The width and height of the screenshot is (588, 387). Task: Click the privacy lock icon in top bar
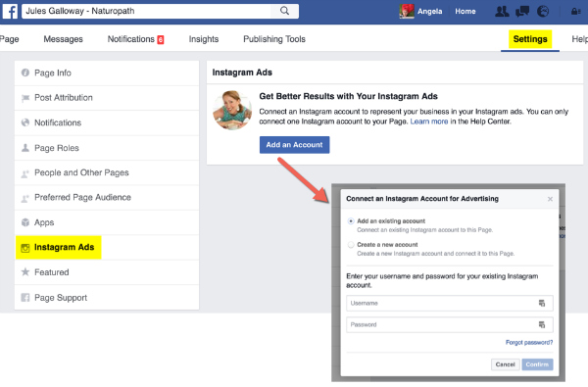[x=575, y=12]
